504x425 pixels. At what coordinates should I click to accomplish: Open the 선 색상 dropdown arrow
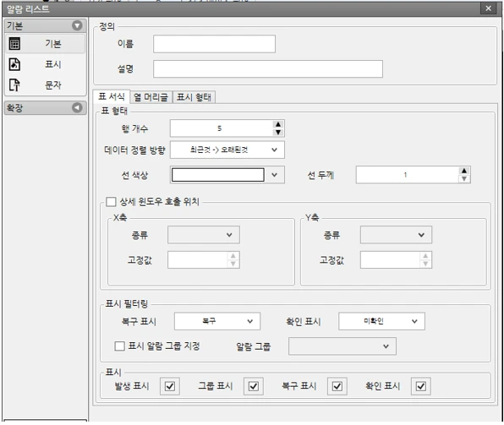[x=274, y=175]
